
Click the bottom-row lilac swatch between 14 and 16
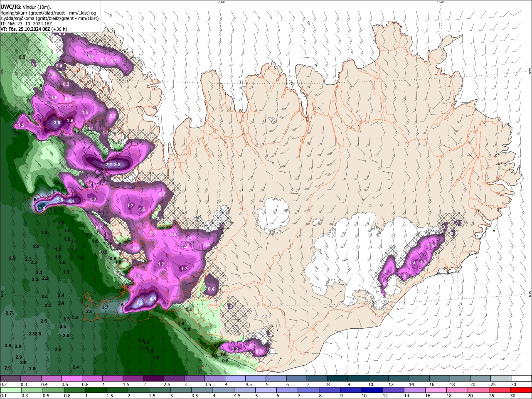[414, 390]
